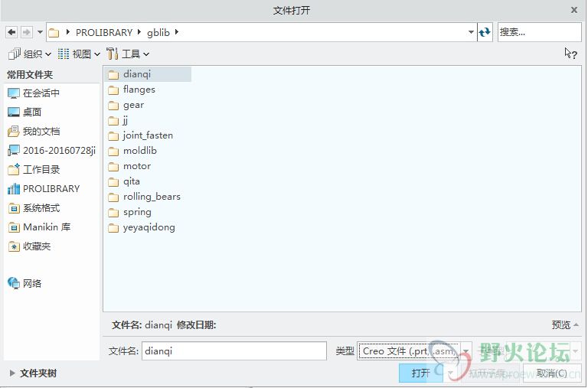Expand the 预览 (Preview) pane
Image resolution: width=588 pixels, height=388 pixels.
tap(565, 324)
